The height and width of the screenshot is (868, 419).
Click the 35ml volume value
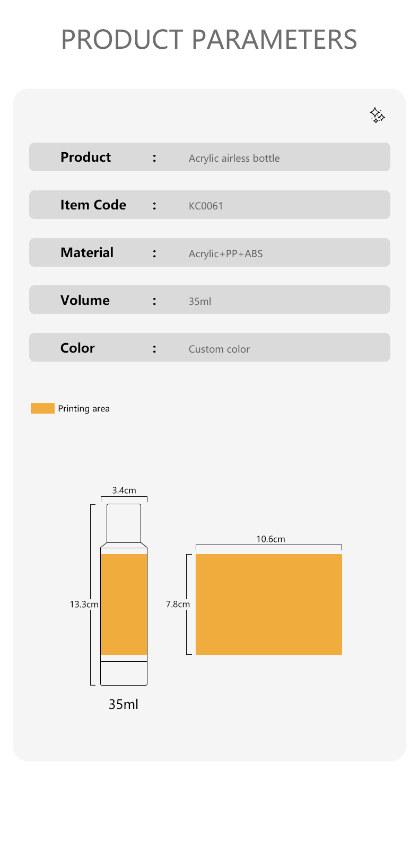tap(200, 301)
